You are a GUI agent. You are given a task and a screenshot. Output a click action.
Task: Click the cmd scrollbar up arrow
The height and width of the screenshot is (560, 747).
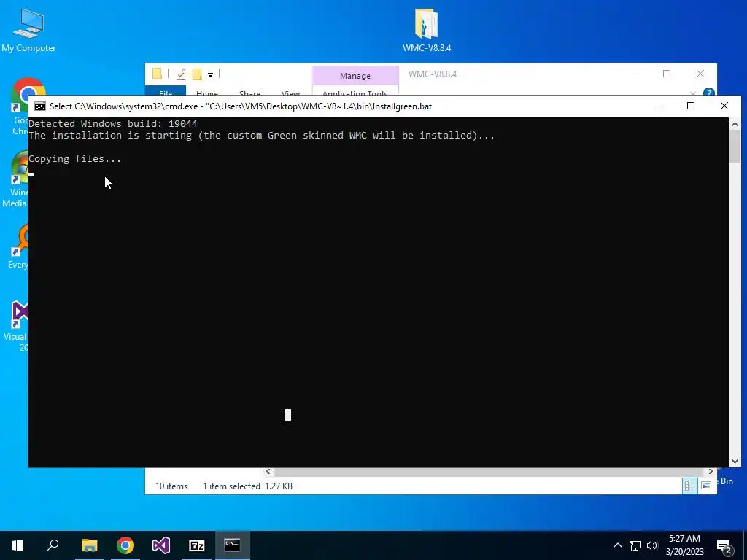tap(735, 124)
